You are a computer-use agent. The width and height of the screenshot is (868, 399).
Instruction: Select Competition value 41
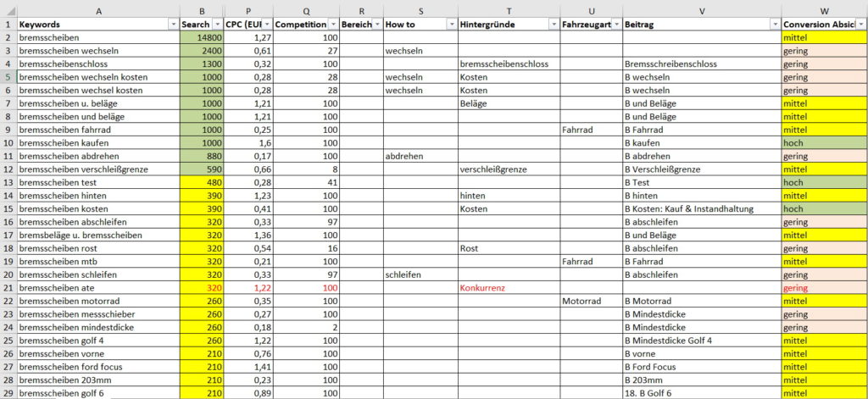pyautogui.click(x=306, y=182)
